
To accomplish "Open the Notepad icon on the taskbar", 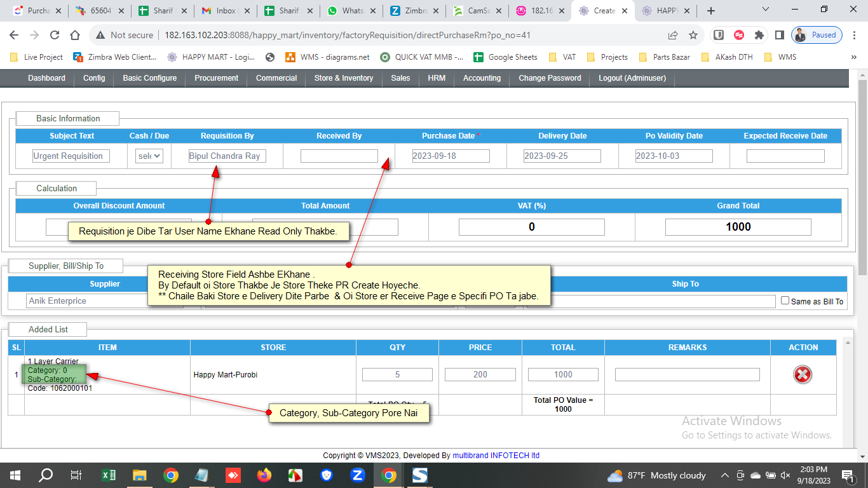I will click(201, 475).
